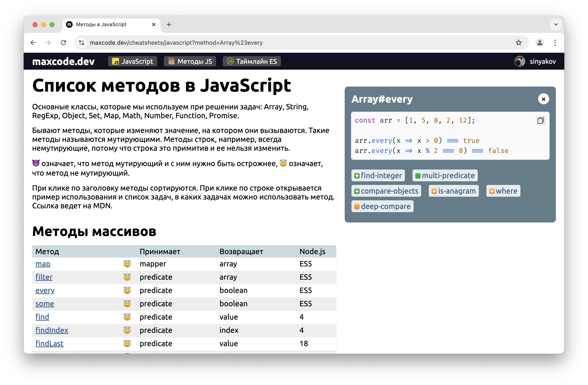Screen dimensions: 588x385
Task: Open a new browser tab
Action: click(169, 24)
